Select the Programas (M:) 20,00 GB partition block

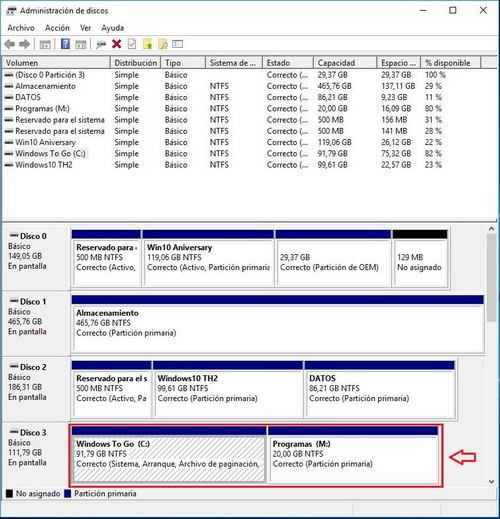point(353,455)
